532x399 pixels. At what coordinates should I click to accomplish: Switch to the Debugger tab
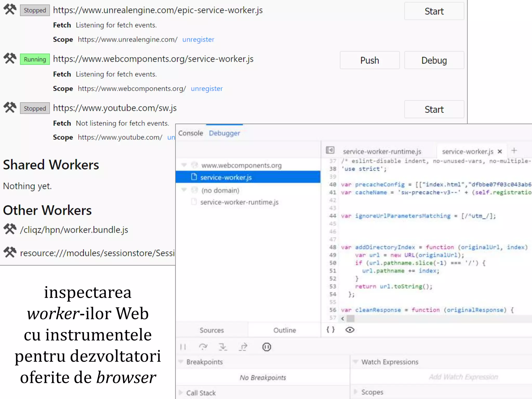(224, 133)
